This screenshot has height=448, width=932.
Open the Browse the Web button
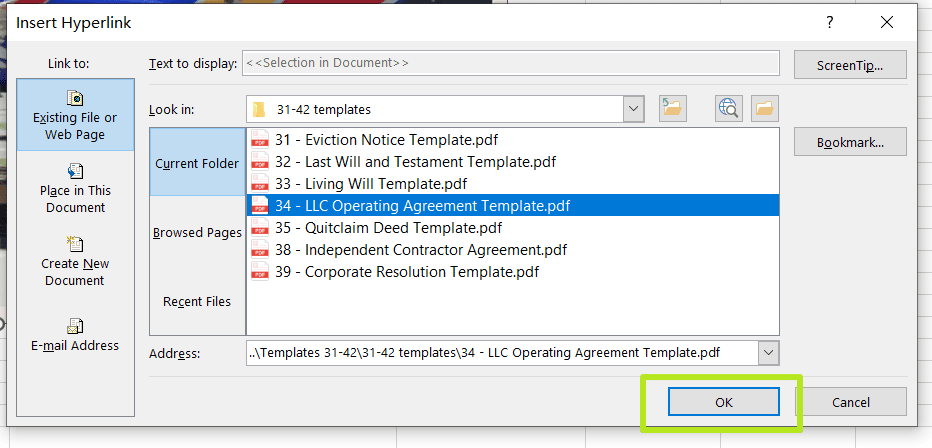pos(729,109)
